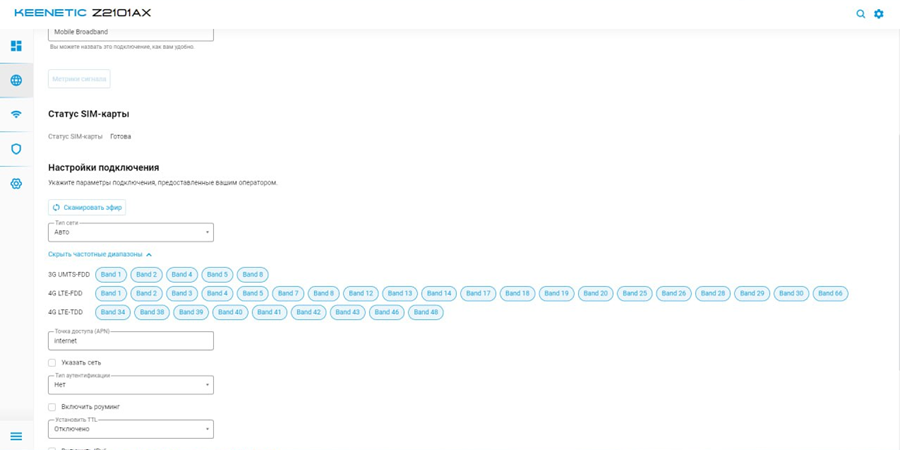900x450 pixels.
Task: Open the network security shield section
Action: tap(16, 149)
